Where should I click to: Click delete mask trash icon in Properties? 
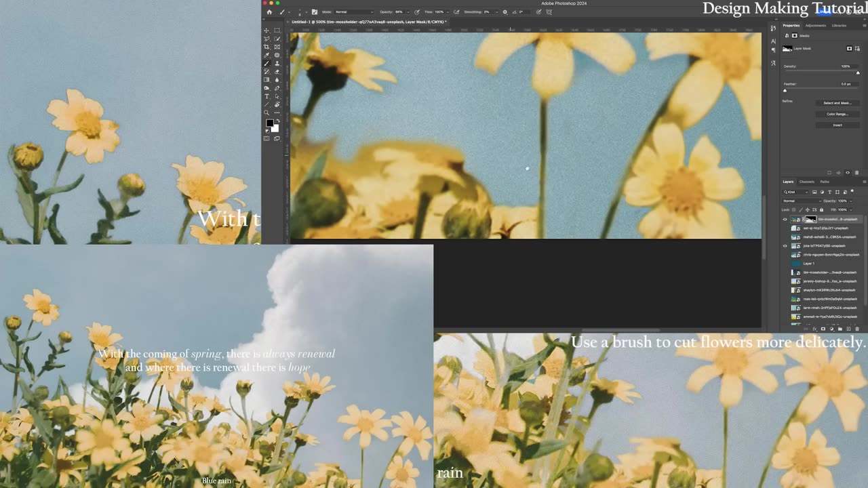click(x=856, y=173)
